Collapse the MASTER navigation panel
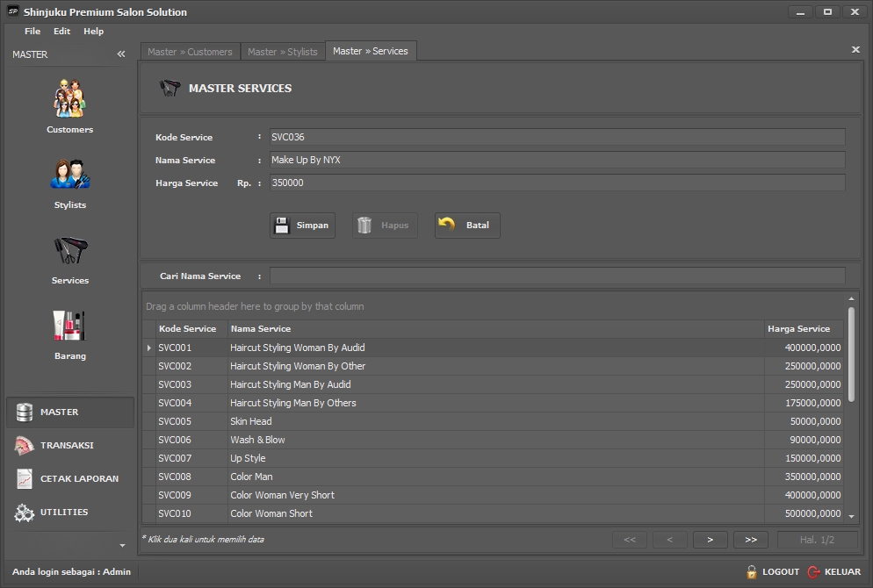 [x=121, y=54]
